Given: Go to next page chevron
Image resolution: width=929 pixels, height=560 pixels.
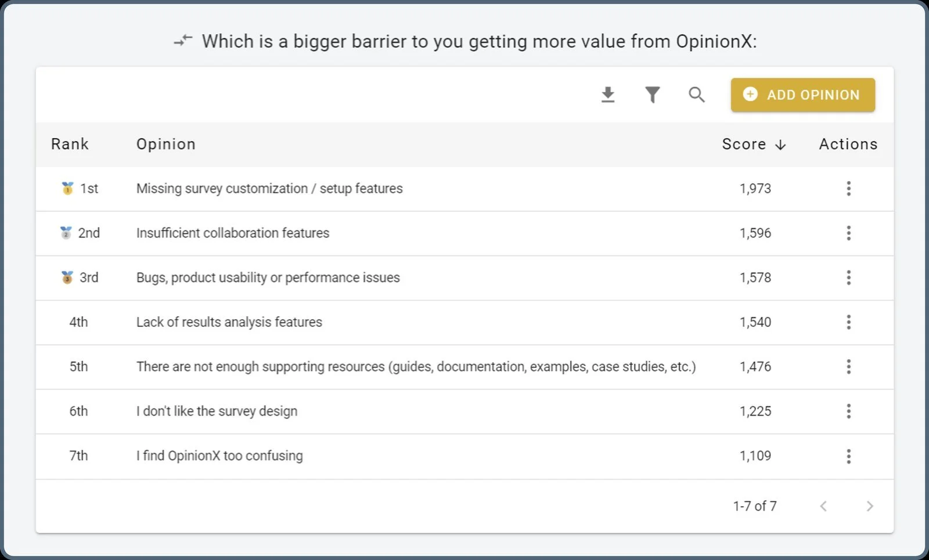Looking at the screenshot, I should pos(869,506).
